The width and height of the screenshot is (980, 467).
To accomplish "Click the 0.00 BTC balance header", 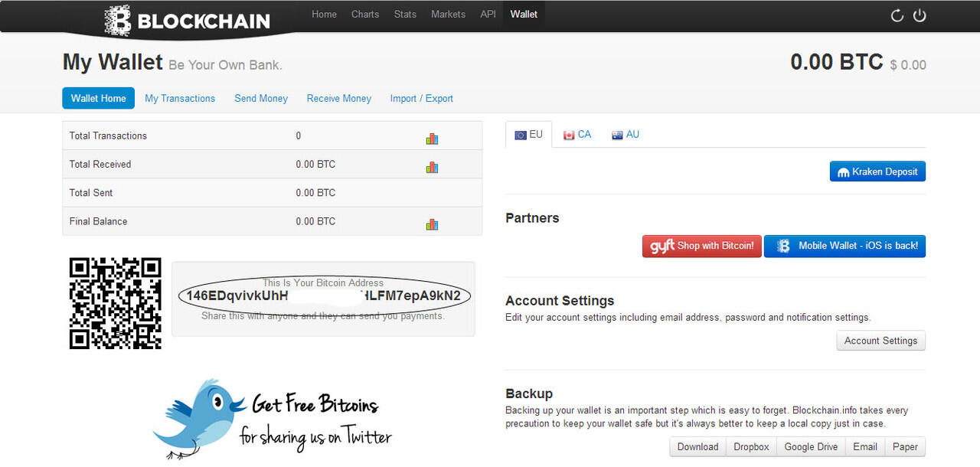I will click(x=836, y=62).
